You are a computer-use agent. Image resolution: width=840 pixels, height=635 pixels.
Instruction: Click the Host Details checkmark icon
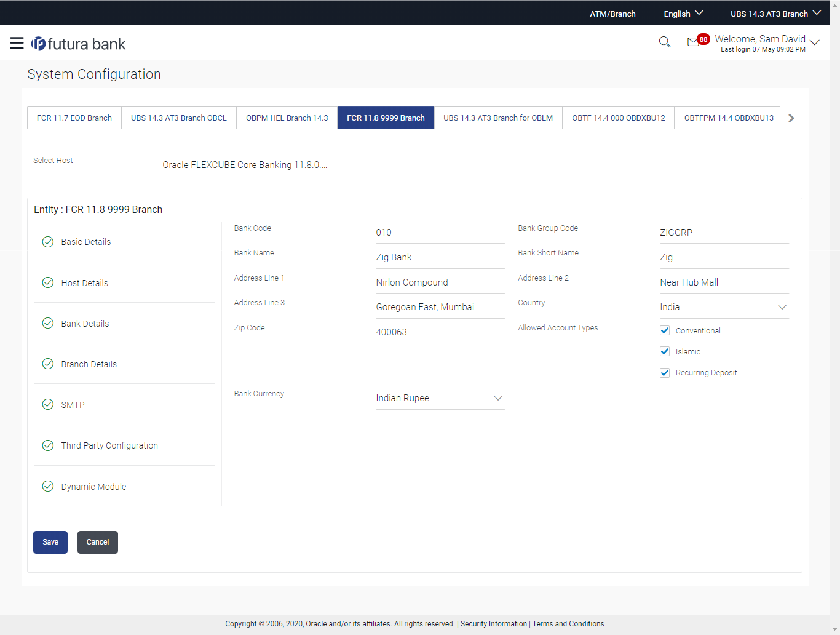click(x=47, y=282)
